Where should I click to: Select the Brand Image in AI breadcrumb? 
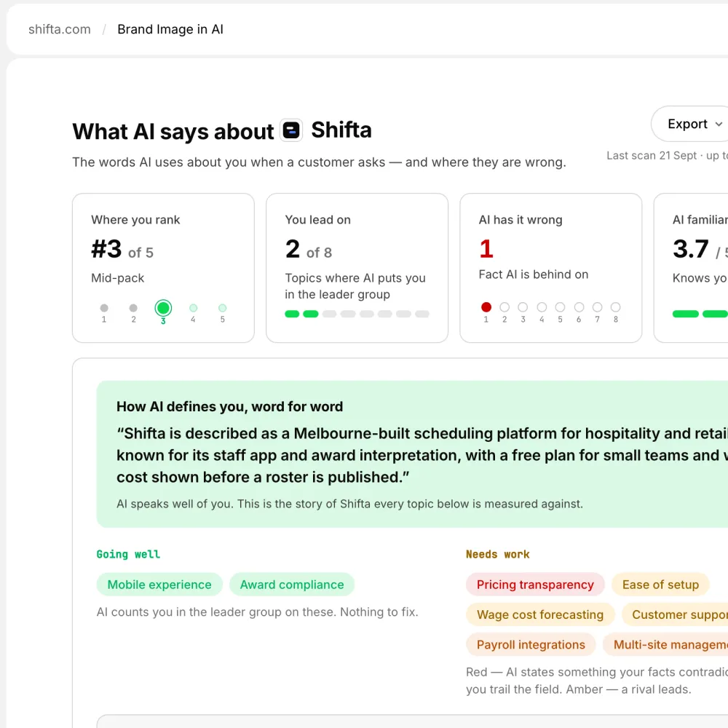[170, 29]
